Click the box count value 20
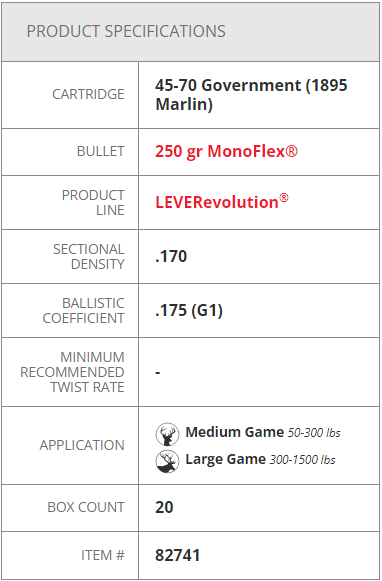This screenshot has width=382, height=581. [164, 507]
